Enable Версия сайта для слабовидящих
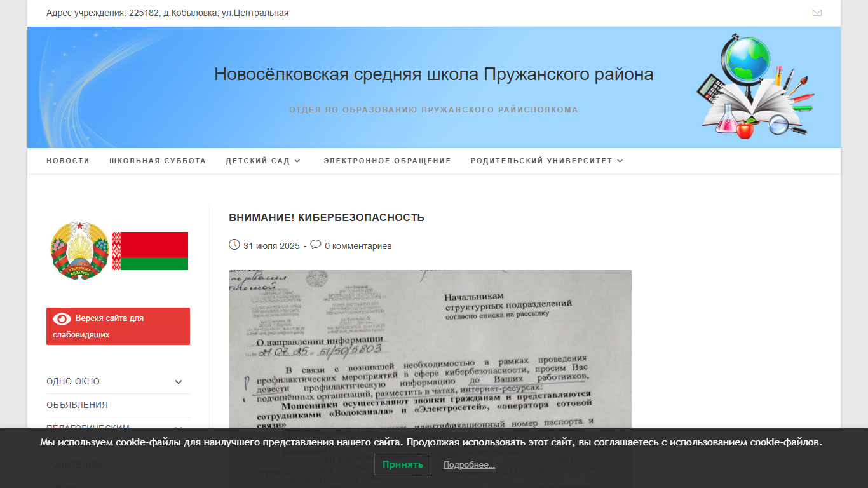868x488 pixels. (118, 326)
